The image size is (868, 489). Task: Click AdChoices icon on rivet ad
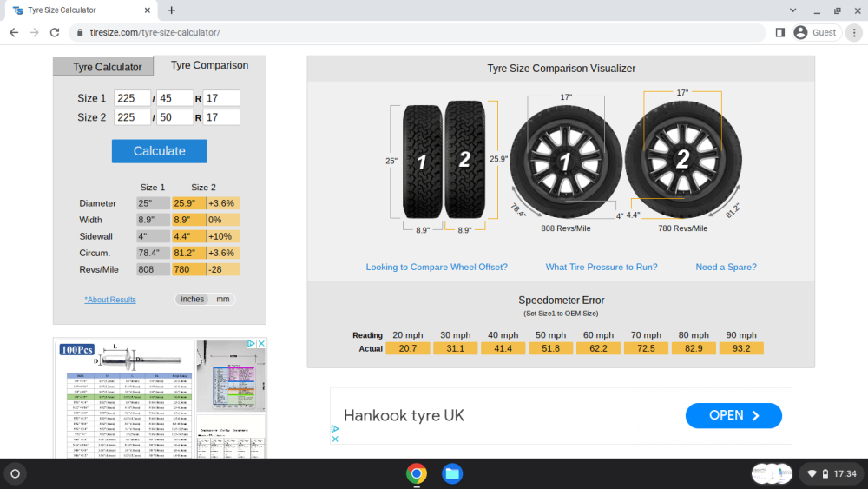[x=251, y=344]
